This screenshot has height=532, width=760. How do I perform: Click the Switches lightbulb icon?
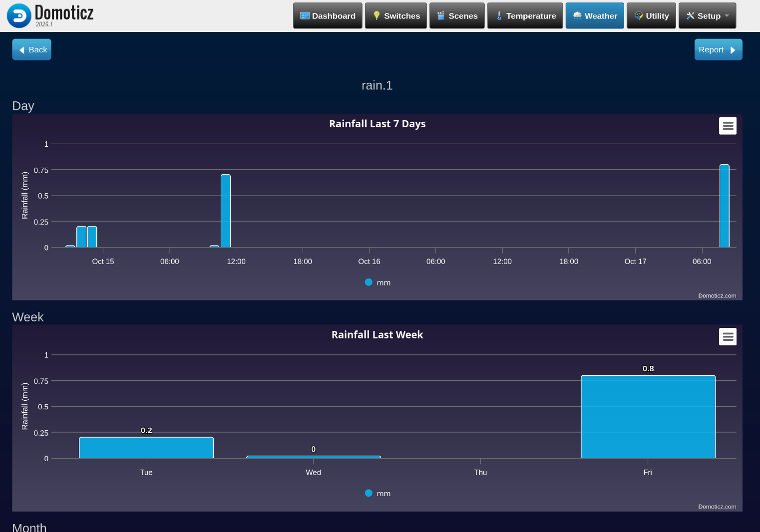(x=377, y=16)
